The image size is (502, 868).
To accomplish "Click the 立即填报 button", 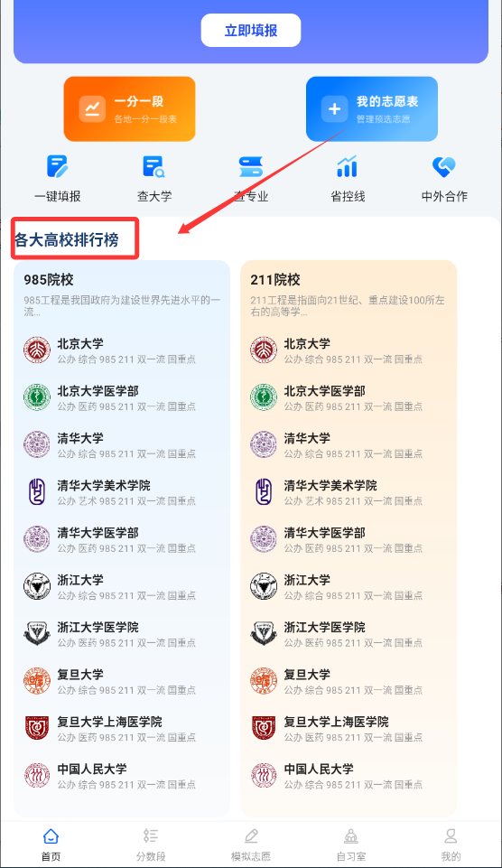I will [x=251, y=31].
